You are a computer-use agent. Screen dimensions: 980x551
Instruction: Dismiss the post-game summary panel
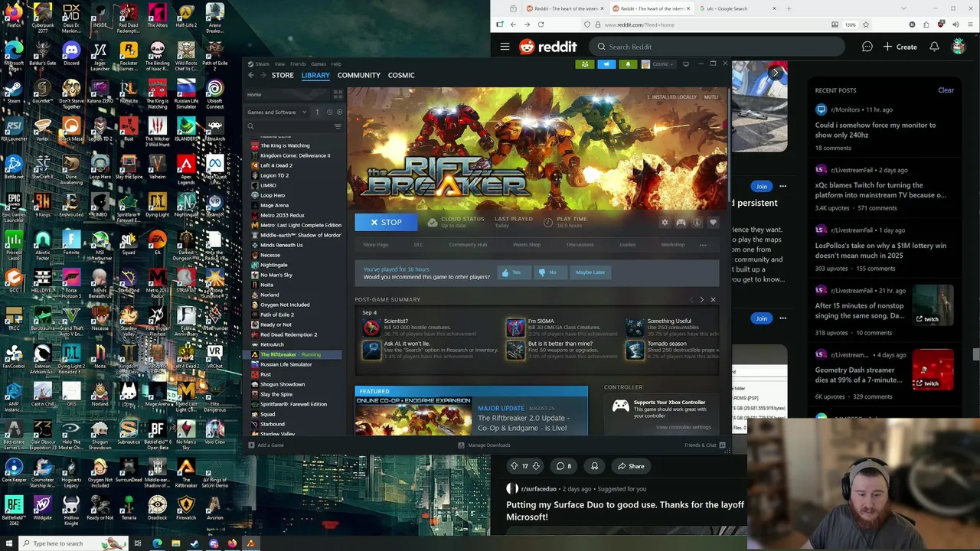[x=713, y=300]
